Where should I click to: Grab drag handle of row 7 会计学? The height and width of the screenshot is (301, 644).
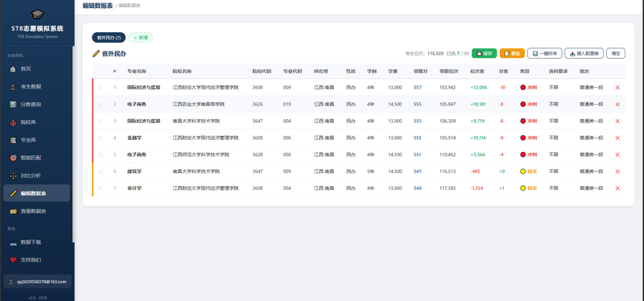tap(101, 188)
